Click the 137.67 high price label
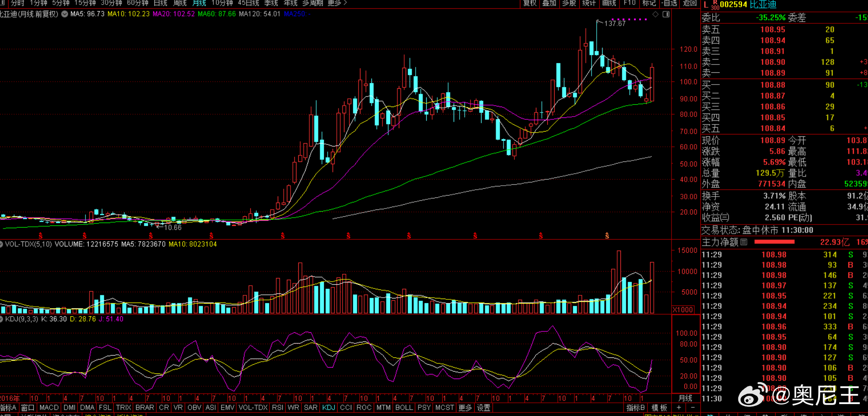The height and width of the screenshot is (416, 868). (x=615, y=23)
